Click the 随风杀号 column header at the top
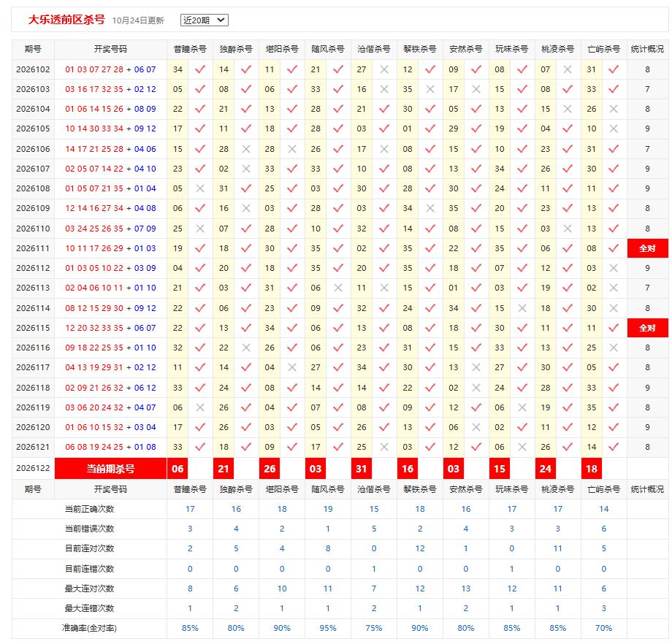Viewport: 672px width, 644px height. tap(328, 49)
